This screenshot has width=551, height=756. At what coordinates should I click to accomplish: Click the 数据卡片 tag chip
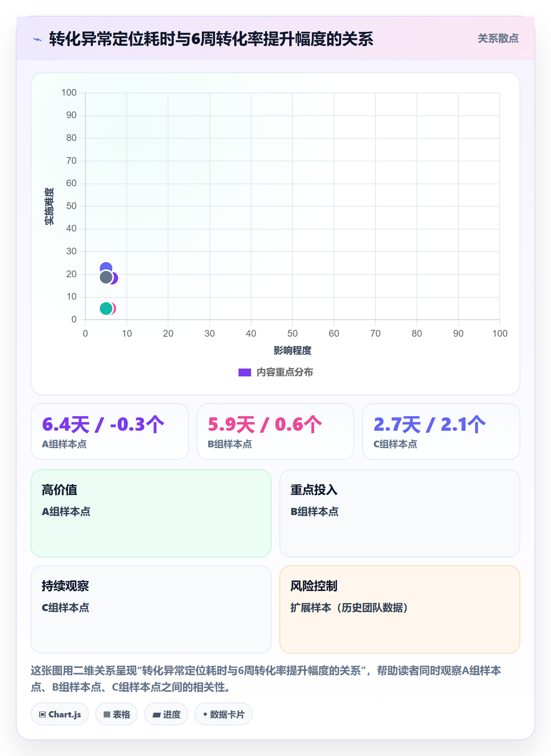click(224, 714)
